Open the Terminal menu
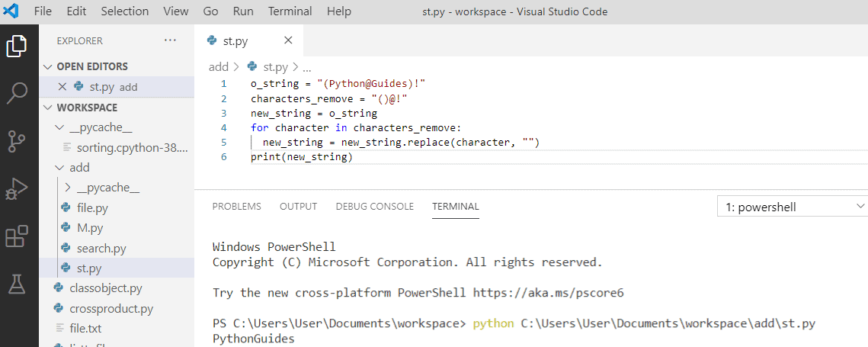This screenshot has height=347, width=868. 290,11
